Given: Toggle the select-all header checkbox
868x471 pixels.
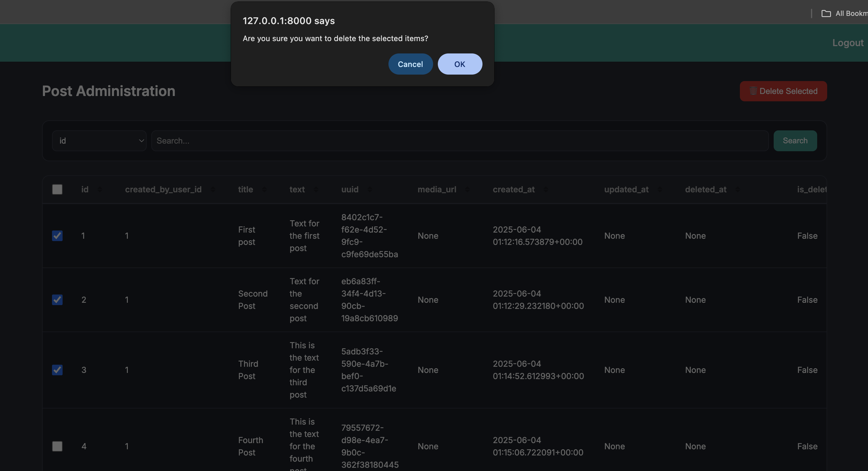Looking at the screenshot, I should [57, 189].
